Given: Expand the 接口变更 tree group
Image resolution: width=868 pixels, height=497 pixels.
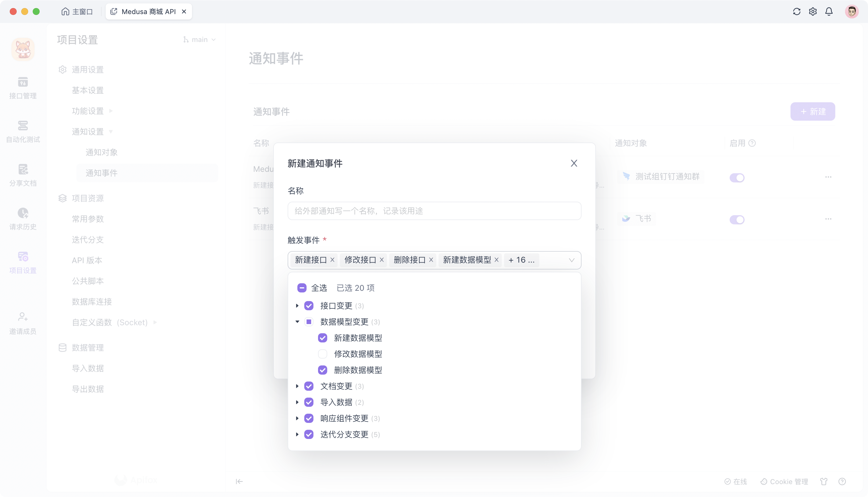Looking at the screenshot, I should click(296, 305).
